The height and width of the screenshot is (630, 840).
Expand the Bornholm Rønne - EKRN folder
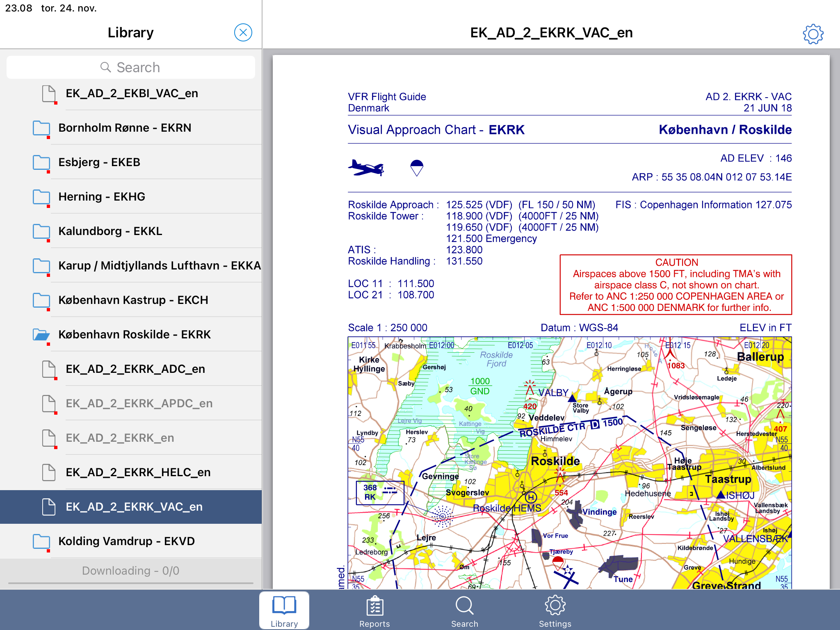coord(131,128)
